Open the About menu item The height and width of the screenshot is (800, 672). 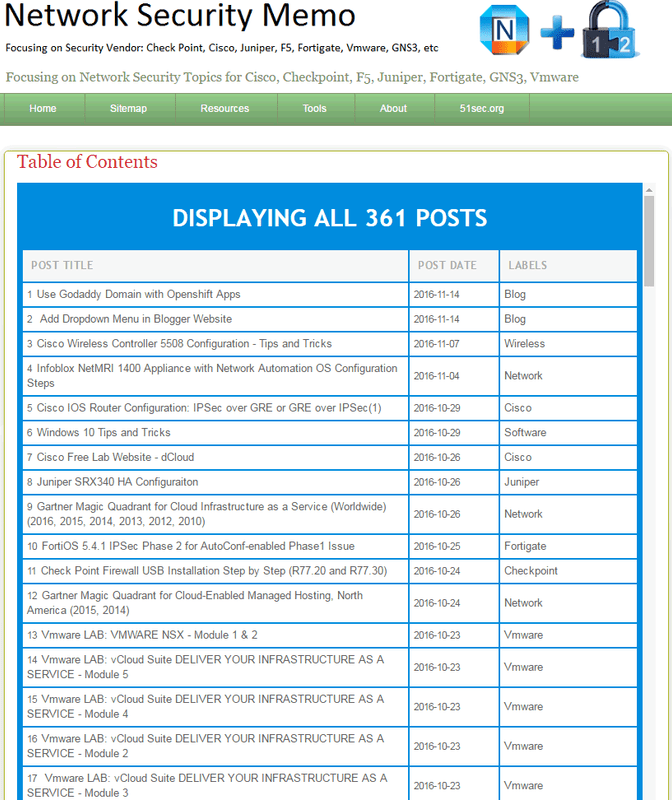[393, 109]
